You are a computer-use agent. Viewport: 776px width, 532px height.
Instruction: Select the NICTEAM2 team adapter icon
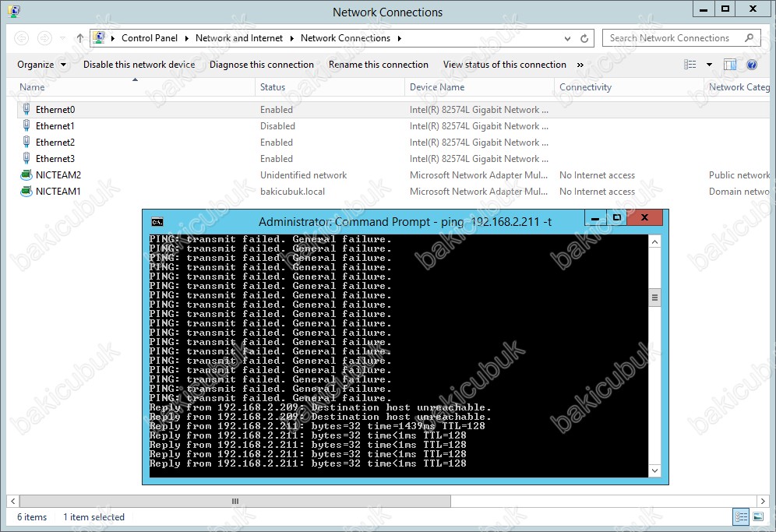tap(26, 174)
